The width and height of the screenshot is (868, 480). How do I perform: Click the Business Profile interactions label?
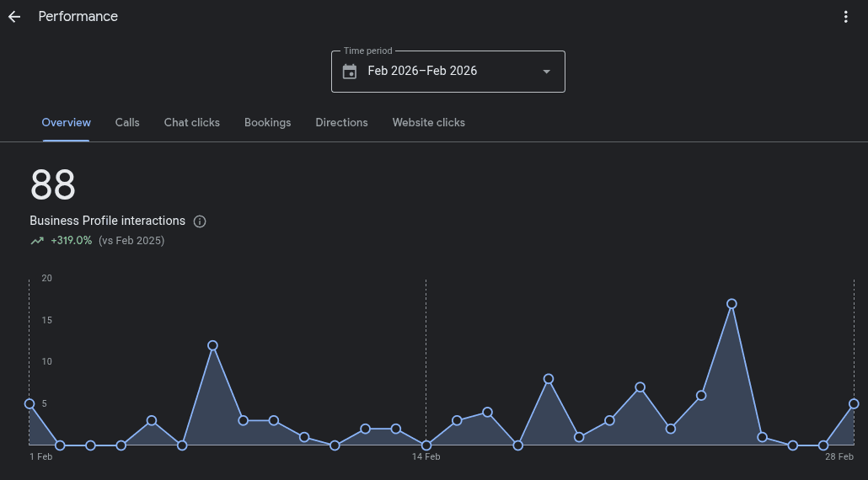[107, 221]
